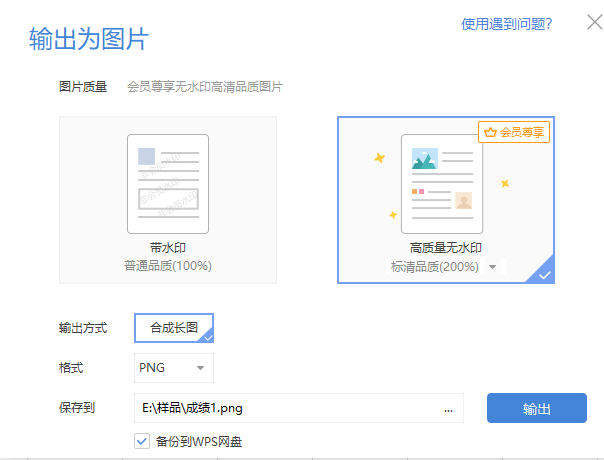The image size is (604, 460).
Task: Select the 高质量无水印 quality option
Action: 446,198
